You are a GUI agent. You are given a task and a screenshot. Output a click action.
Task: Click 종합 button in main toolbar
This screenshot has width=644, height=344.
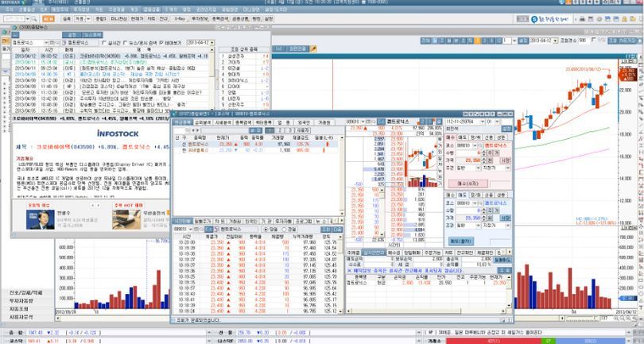click(x=100, y=19)
